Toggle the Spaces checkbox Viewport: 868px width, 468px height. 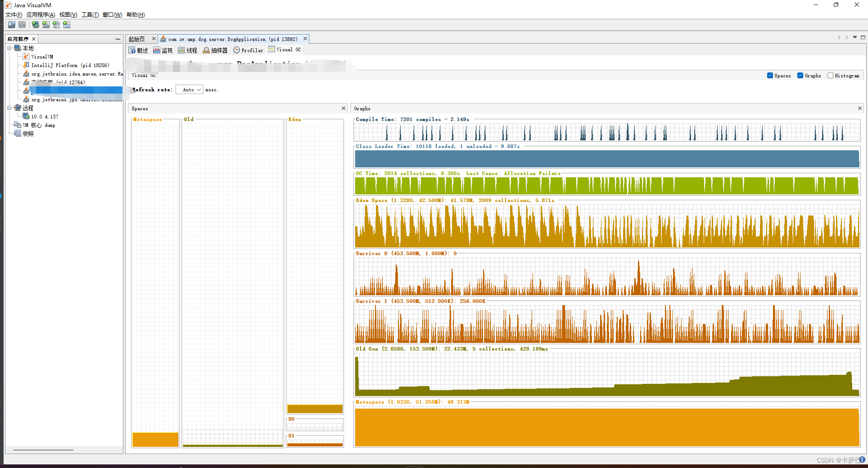point(770,76)
